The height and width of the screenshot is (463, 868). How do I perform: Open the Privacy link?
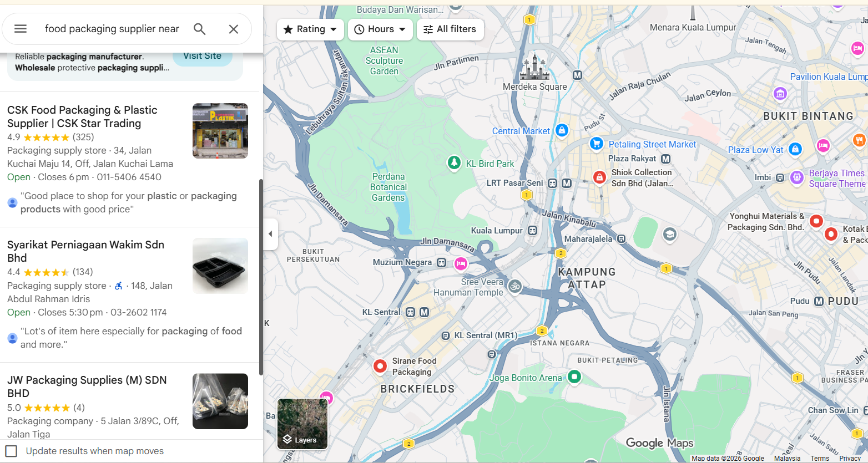850,459
